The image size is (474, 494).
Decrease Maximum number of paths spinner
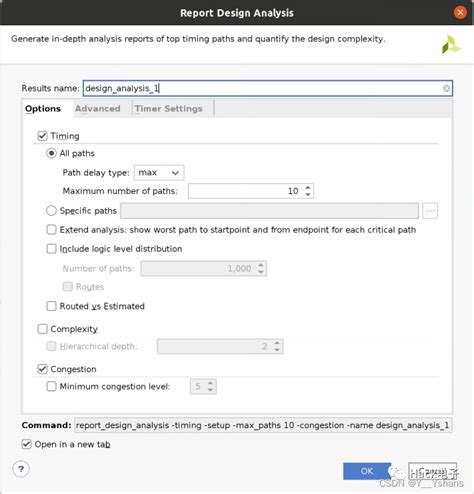point(308,194)
